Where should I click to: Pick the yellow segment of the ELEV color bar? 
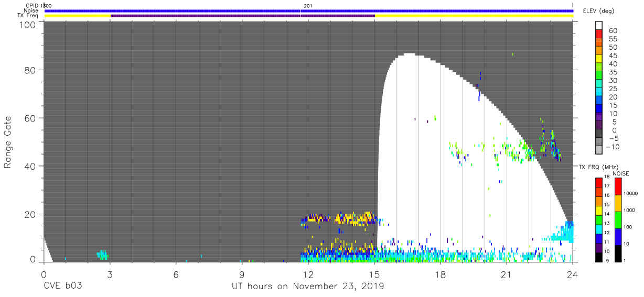pos(599,59)
